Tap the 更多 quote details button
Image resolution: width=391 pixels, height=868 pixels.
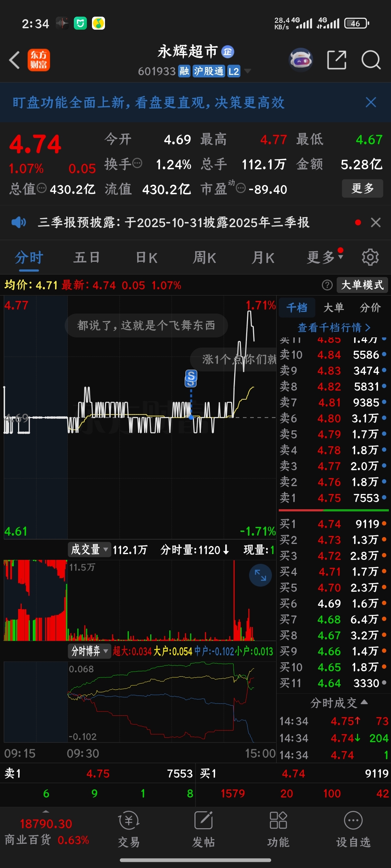[x=362, y=188]
